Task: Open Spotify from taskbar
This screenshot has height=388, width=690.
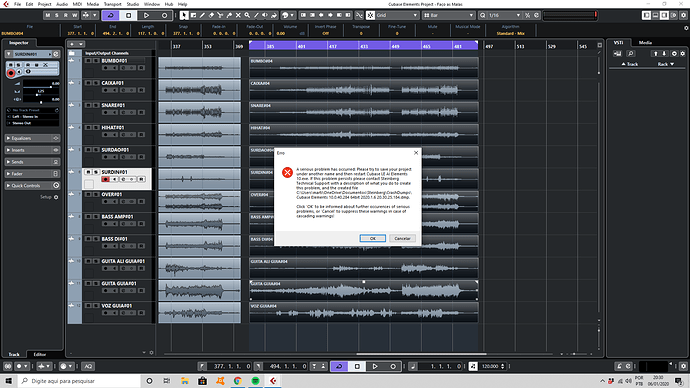Action: pos(255,381)
